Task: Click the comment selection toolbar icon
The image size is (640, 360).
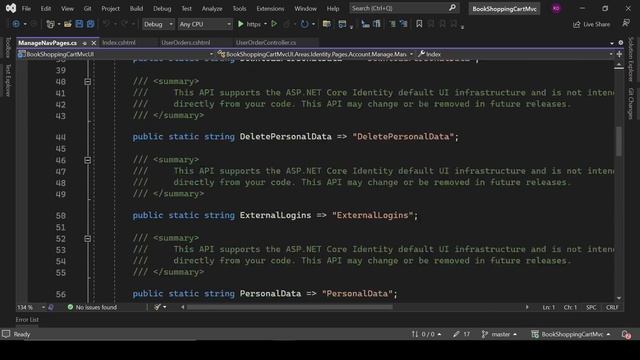Action: pos(392,24)
